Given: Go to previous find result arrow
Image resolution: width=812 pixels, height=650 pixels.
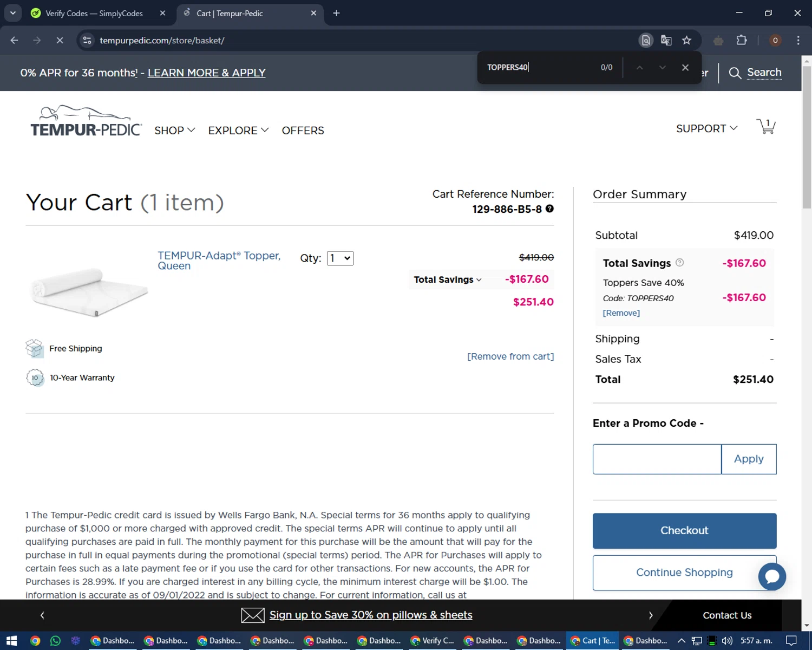Looking at the screenshot, I should pyautogui.click(x=639, y=67).
